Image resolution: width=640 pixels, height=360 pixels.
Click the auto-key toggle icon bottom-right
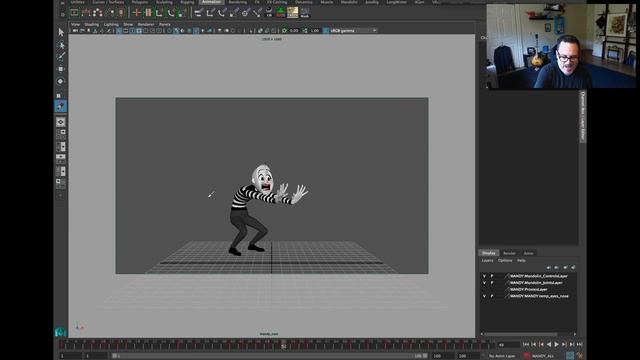570,356
